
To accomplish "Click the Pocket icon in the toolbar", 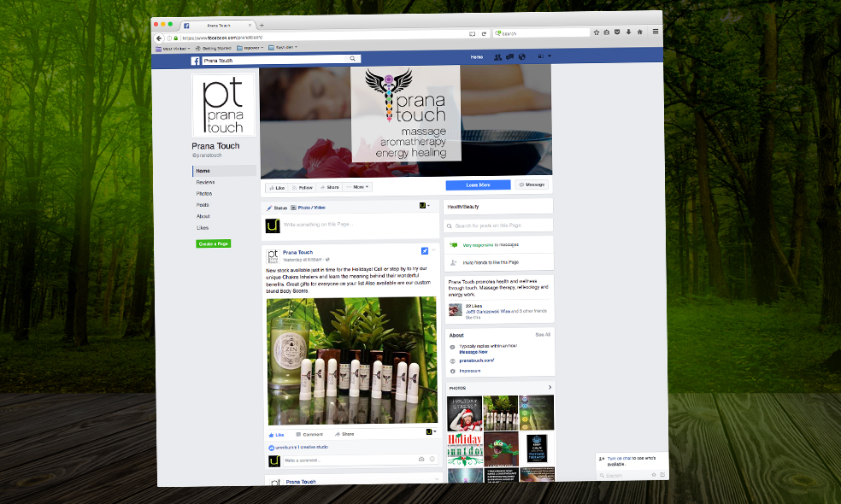I will tap(617, 32).
